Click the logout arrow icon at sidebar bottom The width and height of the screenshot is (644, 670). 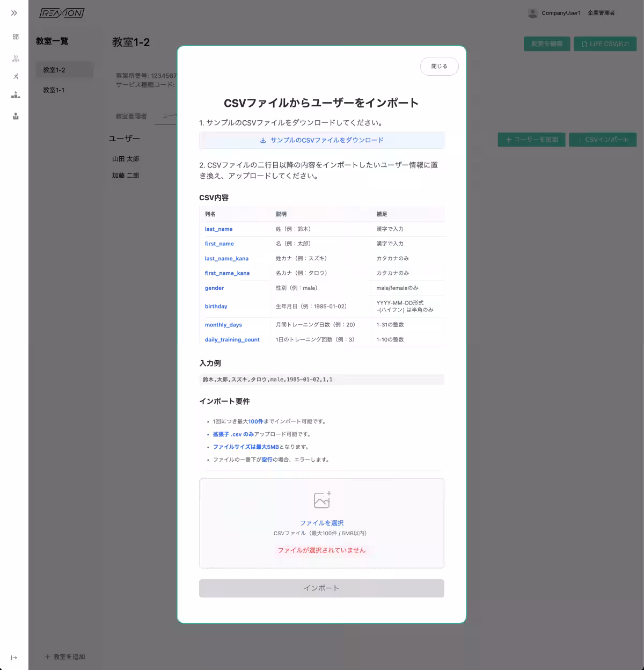click(x=14, y=658)
